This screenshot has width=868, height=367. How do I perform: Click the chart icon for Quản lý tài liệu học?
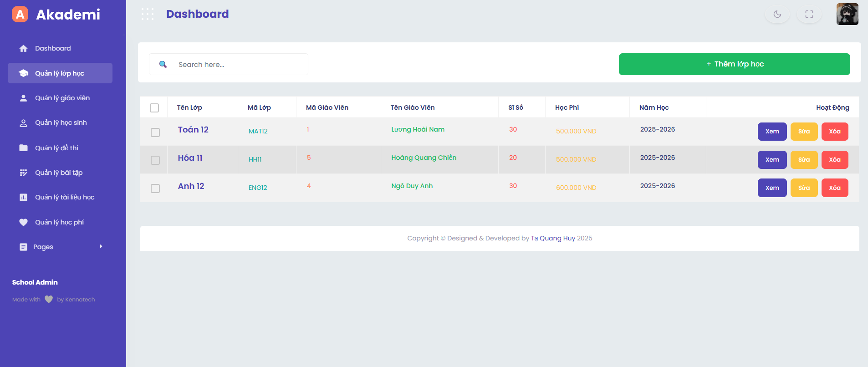tap(24, 197)
